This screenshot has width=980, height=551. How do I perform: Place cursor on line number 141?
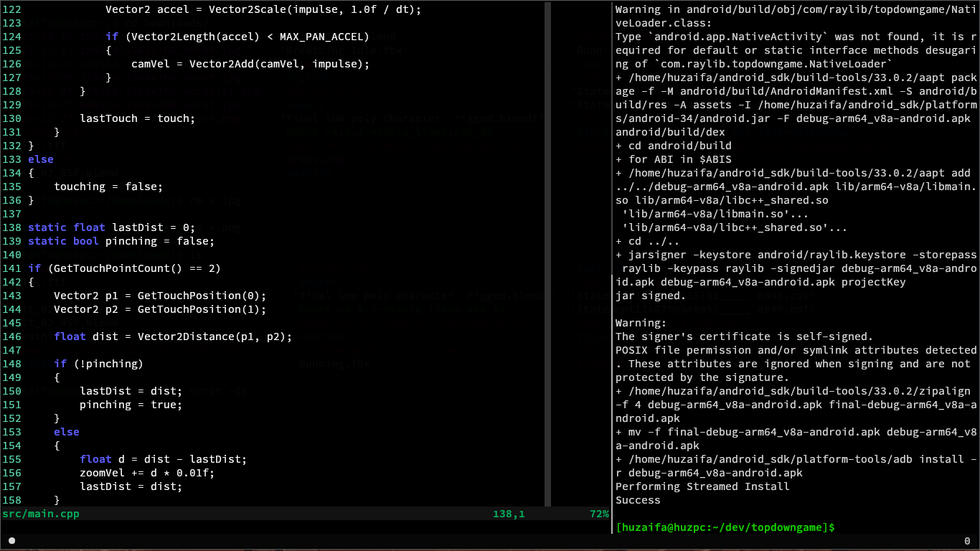pos(12,268)
